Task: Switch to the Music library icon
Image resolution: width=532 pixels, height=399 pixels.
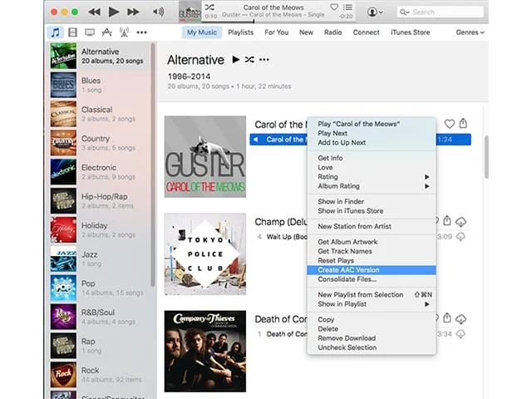Action: tap(56, 32)
